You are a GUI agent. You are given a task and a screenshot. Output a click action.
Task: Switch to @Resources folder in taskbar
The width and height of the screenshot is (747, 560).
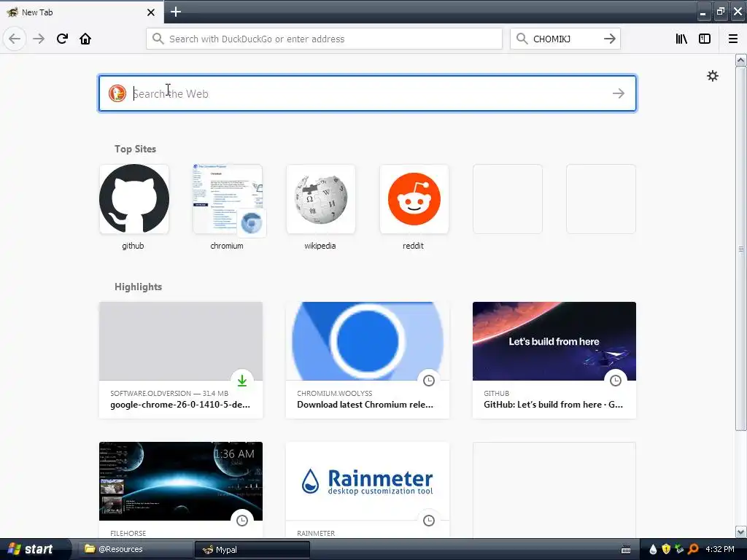(x=135, y=549)
